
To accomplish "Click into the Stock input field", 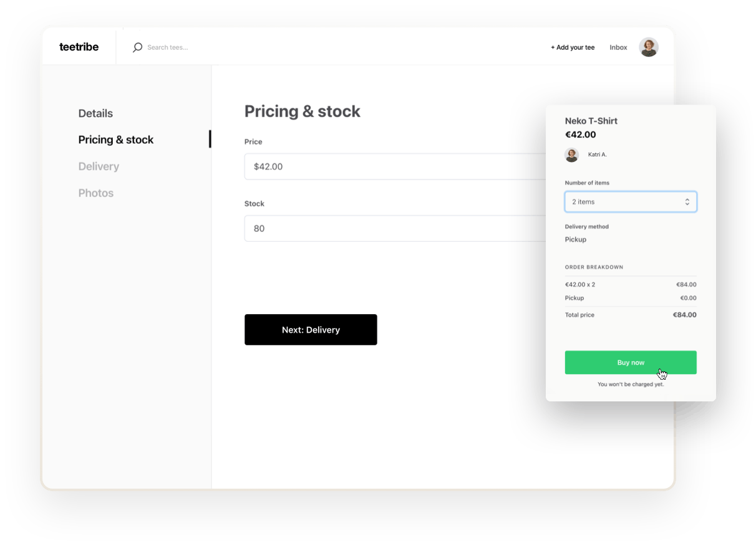I will (393, 229).
